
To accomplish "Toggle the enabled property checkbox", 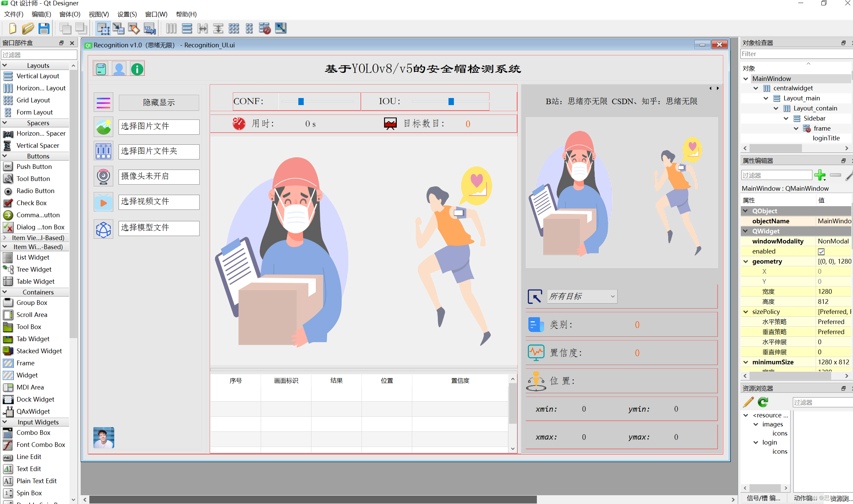I will [821, 251].
